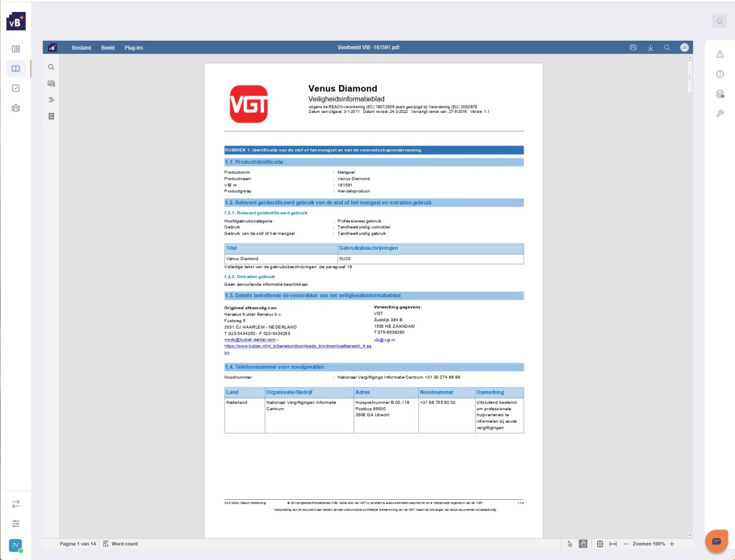Click the print icon in the PDF toolbar
The height and width of the screenshot is (560, 735).
(633, 47)
